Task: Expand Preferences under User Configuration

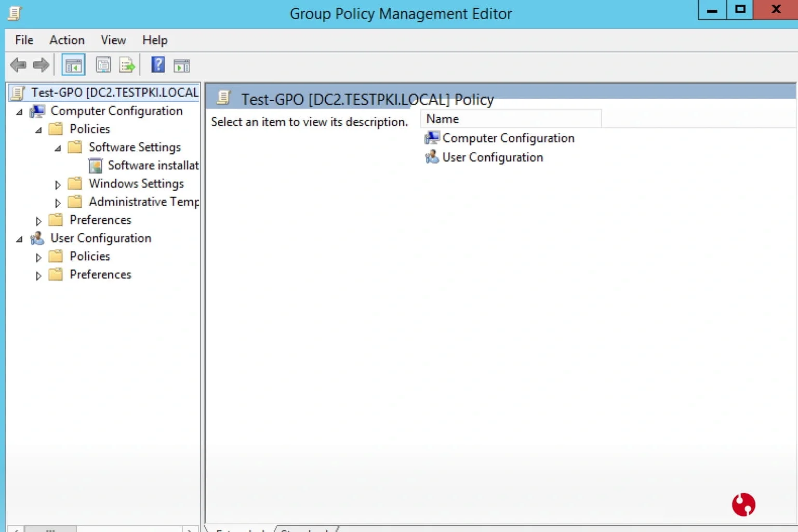Action: click(x=38, y=275)
